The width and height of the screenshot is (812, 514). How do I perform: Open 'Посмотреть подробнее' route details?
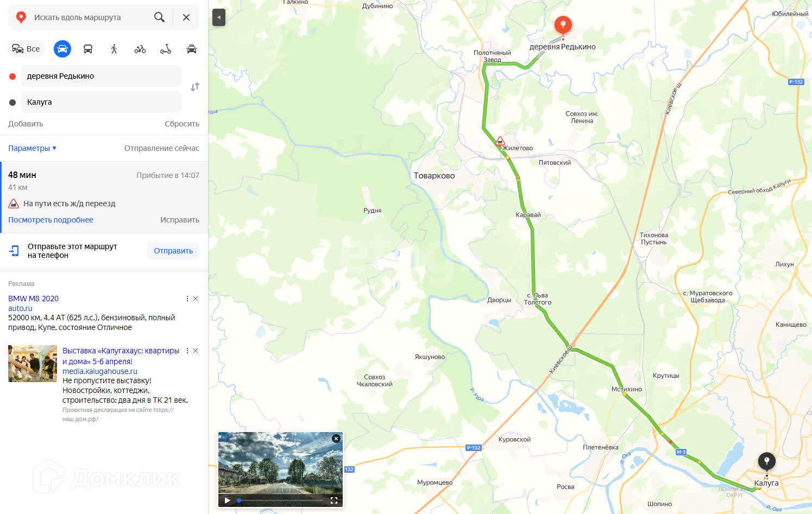click(51, 220)
